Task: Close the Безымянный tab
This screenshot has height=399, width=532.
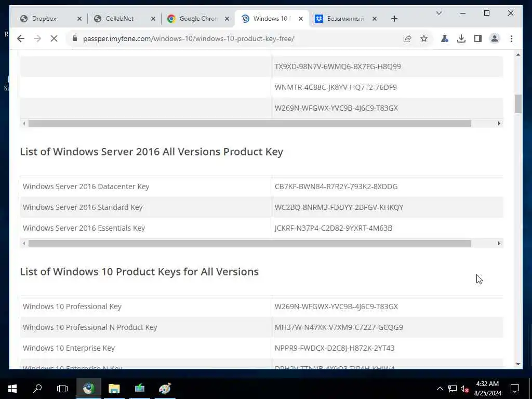Action: [374, 19]
